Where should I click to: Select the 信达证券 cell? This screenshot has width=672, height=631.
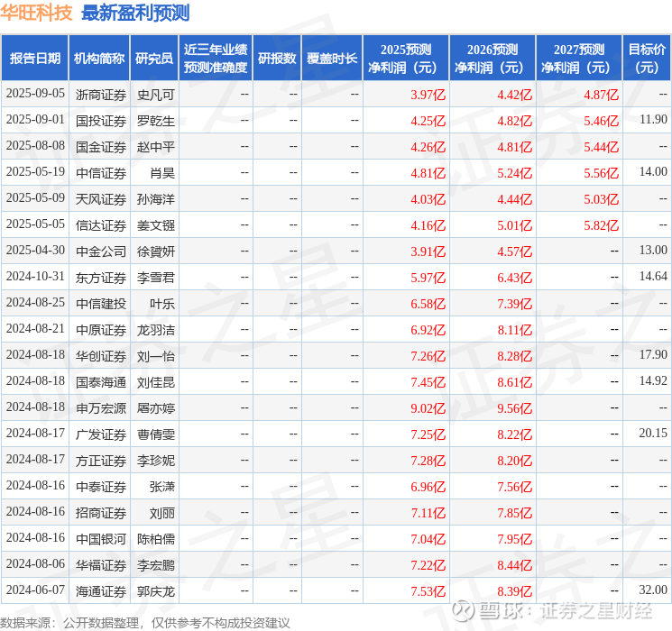(x=101, y=225)
